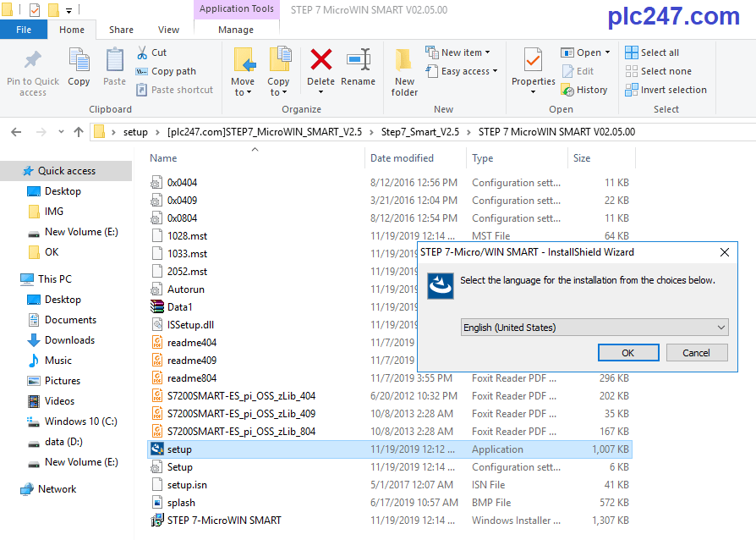
Task: Select Downloads in the navigation pane
Action: (69, 340)
